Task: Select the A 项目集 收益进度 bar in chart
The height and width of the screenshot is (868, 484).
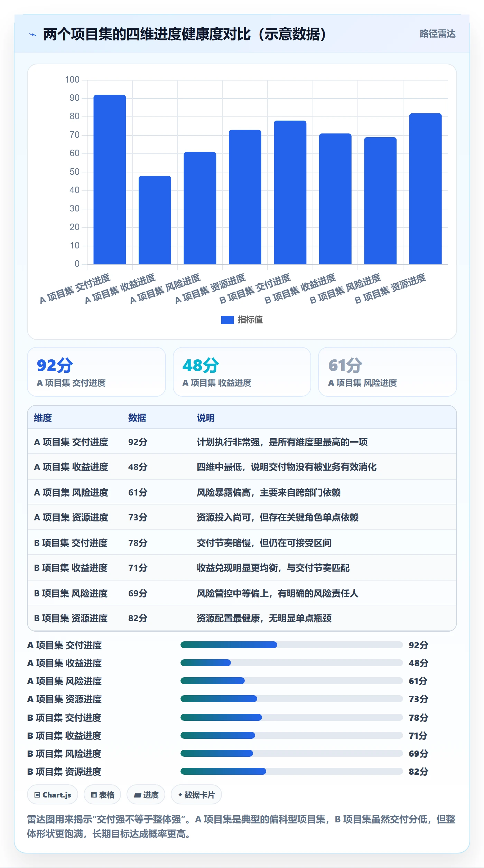Action: coord(155,220)
